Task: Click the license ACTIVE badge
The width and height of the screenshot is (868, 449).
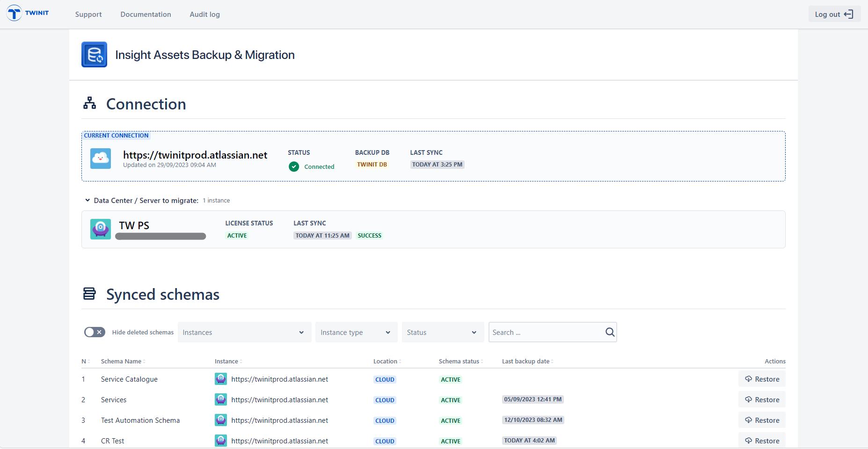Action: coord(237,236)
